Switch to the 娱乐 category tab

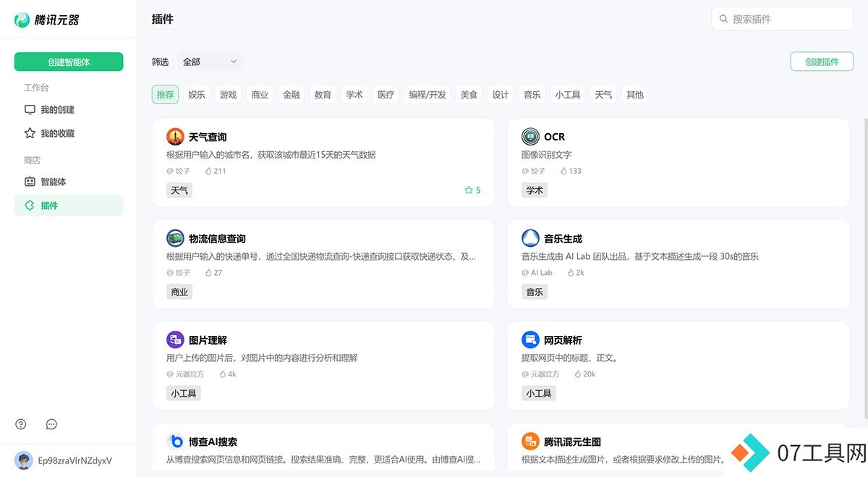(197, 95)
